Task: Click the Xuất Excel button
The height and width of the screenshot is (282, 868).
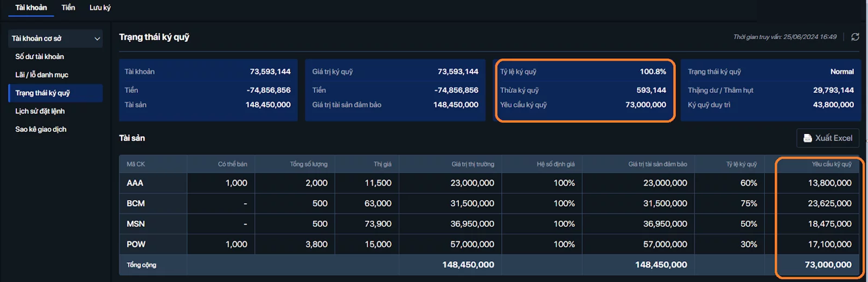Action: point(827,138)
